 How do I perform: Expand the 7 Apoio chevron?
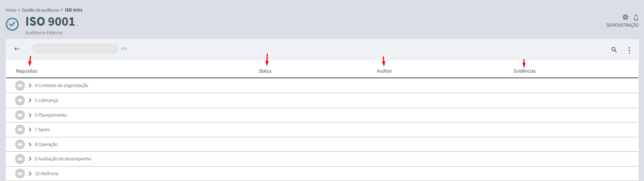click(x=30, y=130)
